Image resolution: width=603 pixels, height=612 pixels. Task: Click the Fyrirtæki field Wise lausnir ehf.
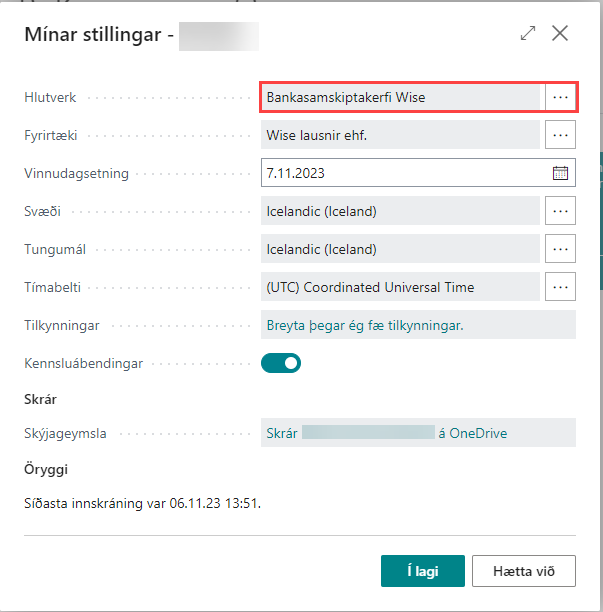(x=400, y=135)
